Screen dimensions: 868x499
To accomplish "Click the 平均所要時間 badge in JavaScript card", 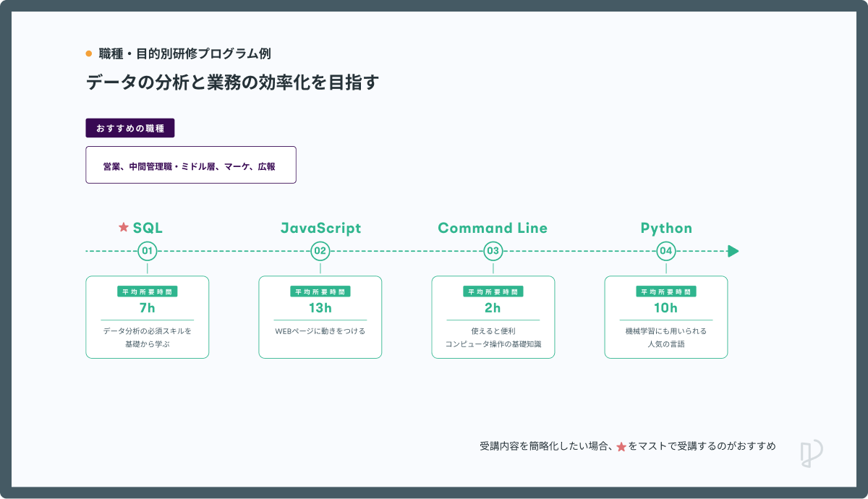I will pyautogui.click(x=320, y=291).
